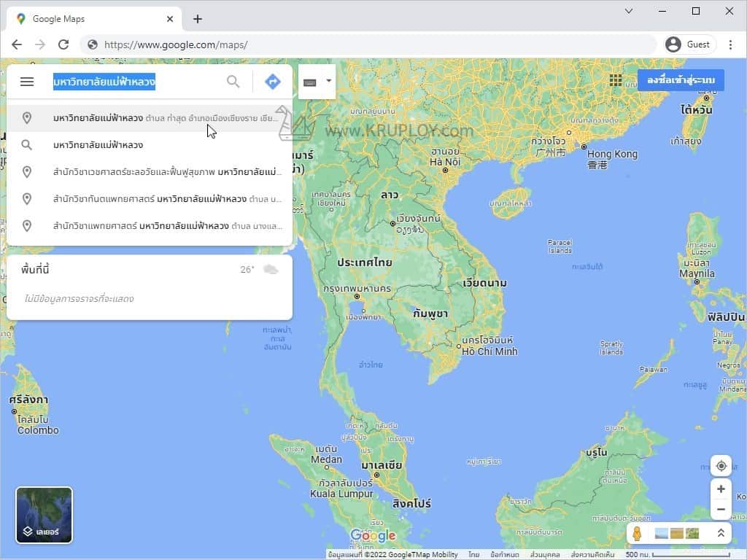Click the search magnifier icon in search box
747x560 pixels.
click(x=233, y=82)
